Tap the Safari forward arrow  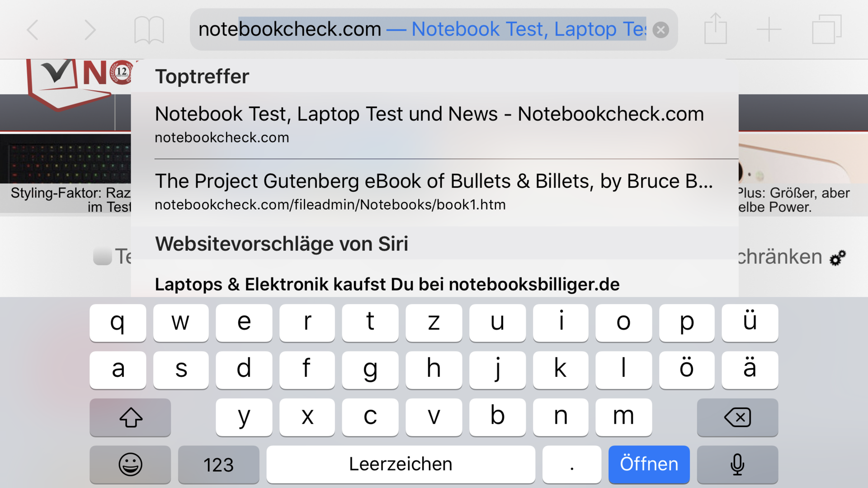pyautogui.click(x=90, y=30)
